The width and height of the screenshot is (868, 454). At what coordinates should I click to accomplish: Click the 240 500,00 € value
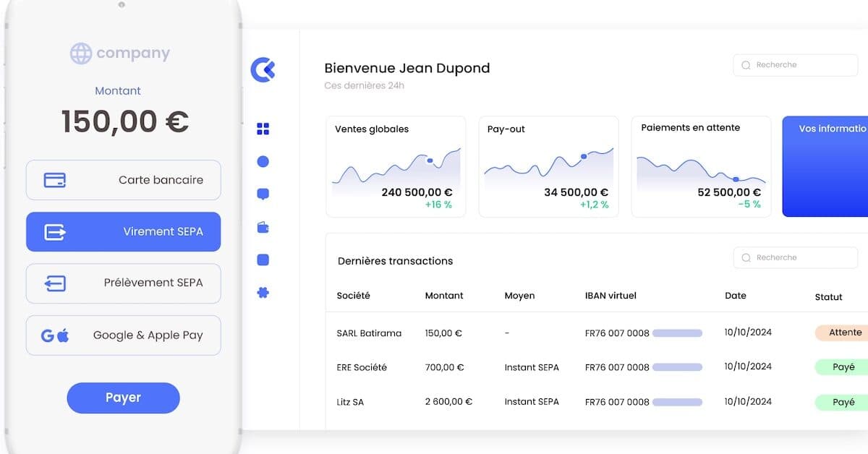point(417,192)
